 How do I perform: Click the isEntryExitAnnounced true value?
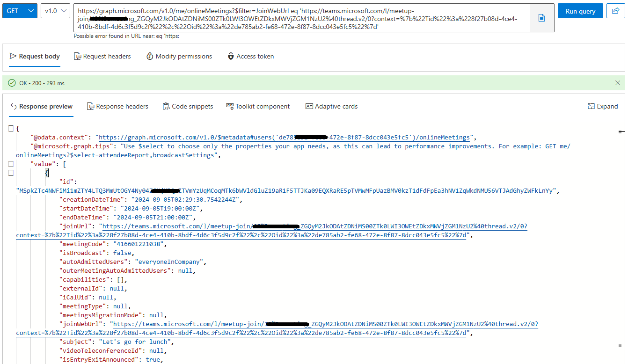click(x=153, y=359)
